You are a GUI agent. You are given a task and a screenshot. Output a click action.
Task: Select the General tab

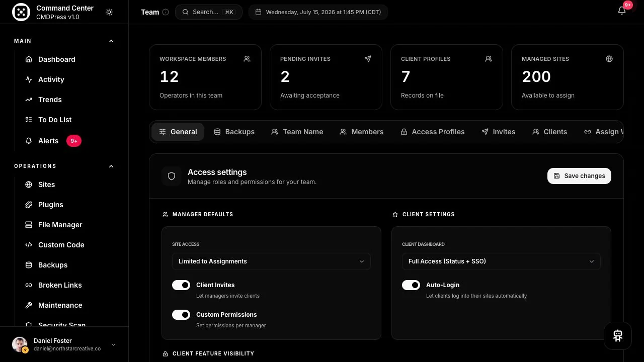(x=178, y=132)
